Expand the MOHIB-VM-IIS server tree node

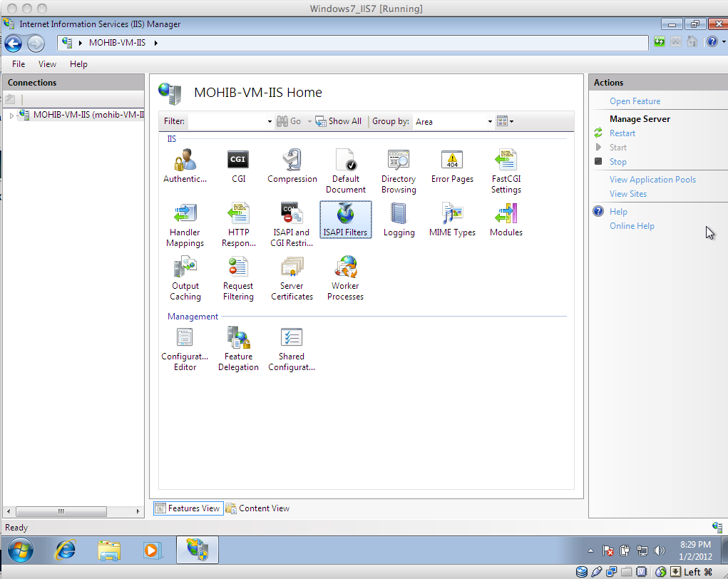point(11,115)
